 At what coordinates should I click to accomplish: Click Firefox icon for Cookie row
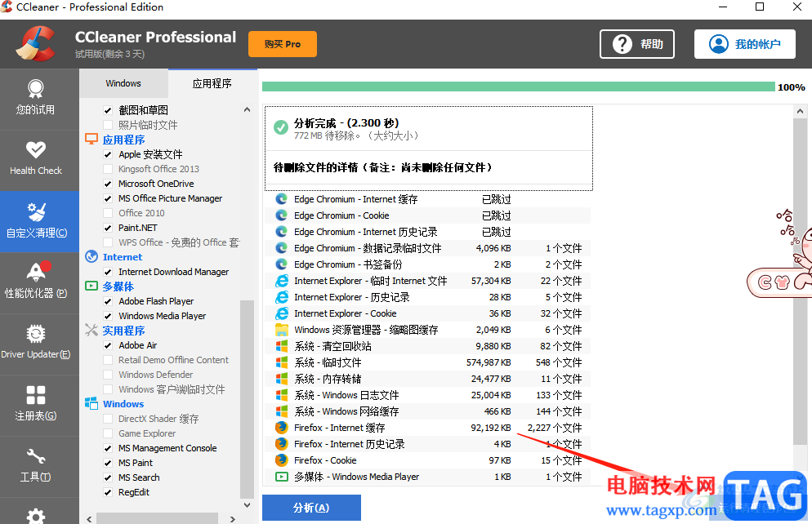pyautogui.click(x=281, y=460)
